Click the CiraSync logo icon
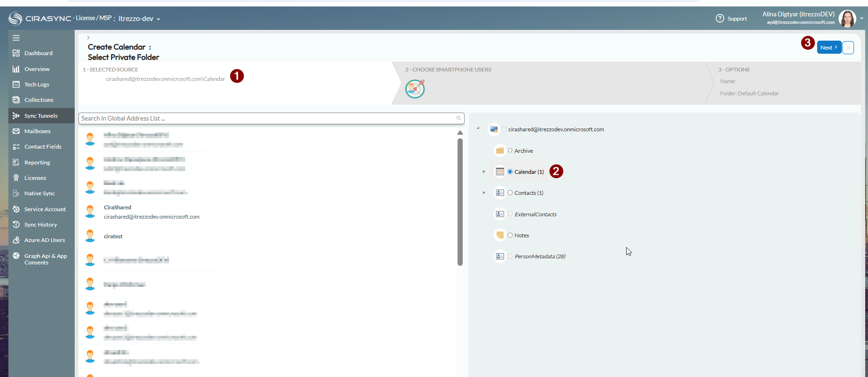868x377 pixels. (x=15, y=18)
